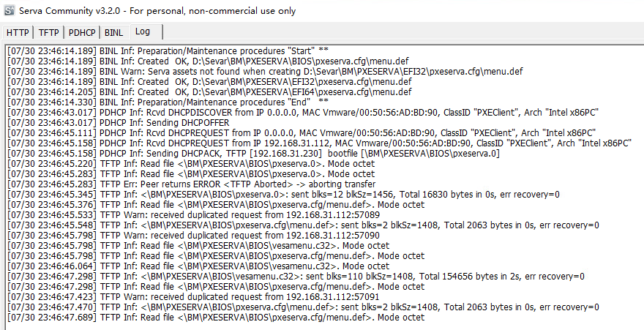
Task: Click the Sending DHCPACK bootfile log line
Action: (253, 154)
